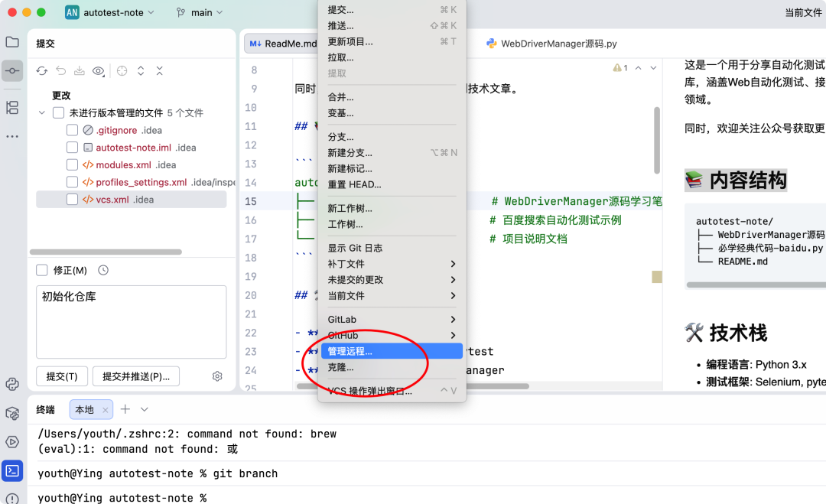This screenshot has height=504, width=826.
Task: Choose 管理远程... from the Git menu
Action: click(392, 351)
